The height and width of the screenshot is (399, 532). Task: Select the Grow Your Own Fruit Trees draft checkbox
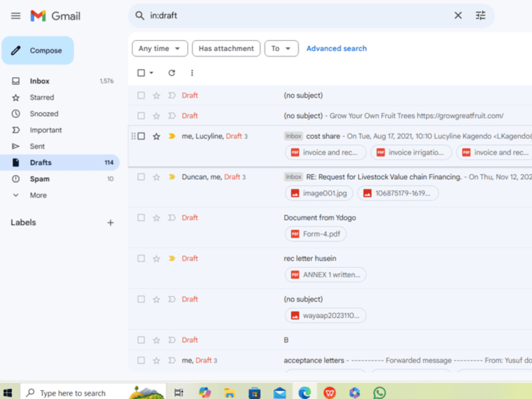point(141,115)
